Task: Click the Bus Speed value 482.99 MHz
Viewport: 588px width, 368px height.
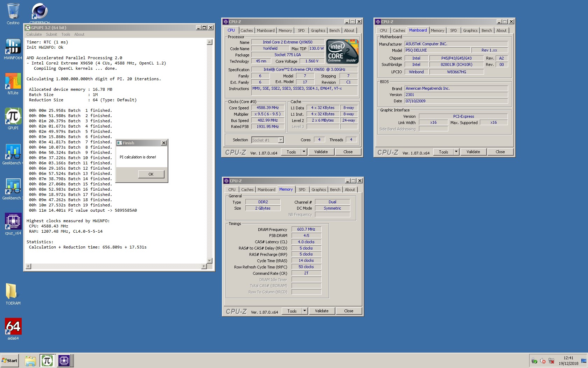Action: click(x=268, y=120)
